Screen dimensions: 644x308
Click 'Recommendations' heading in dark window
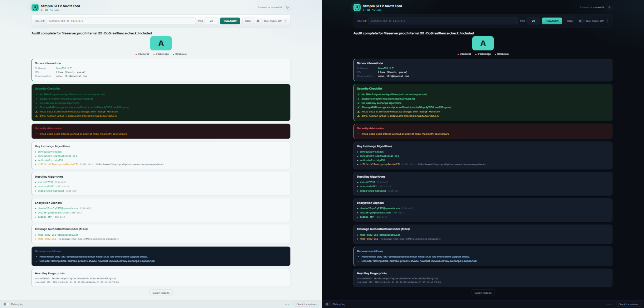370,251
